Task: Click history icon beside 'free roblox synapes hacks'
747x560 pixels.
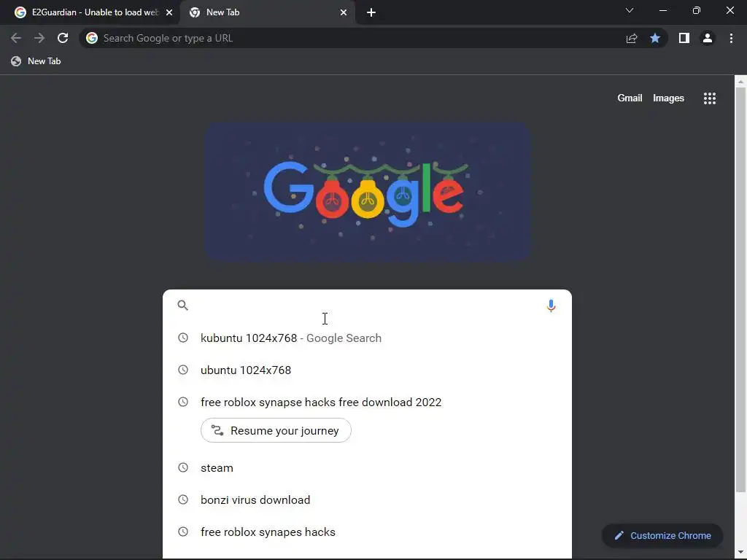Action: 183,532
